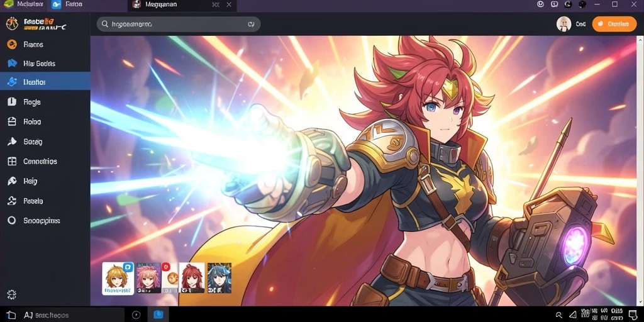Click the third round title bar icon

[x=568, y=4]
